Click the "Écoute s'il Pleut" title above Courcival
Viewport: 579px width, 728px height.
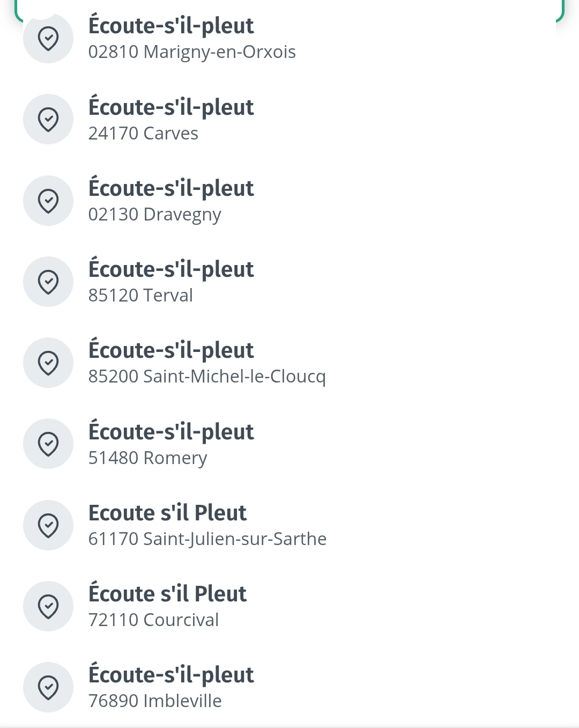point(167,594)
